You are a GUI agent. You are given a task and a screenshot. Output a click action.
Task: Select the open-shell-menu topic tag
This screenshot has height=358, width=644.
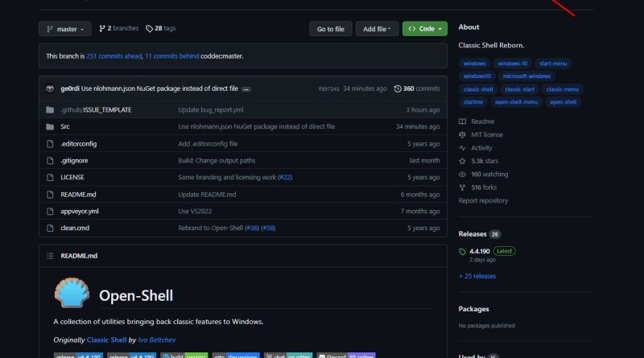click(x=516, y=102)
